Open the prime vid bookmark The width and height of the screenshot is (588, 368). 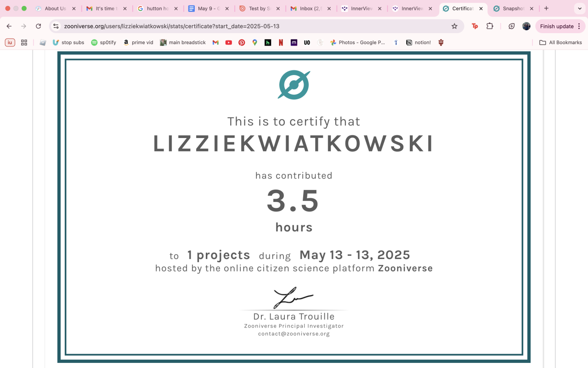(138, 42)
